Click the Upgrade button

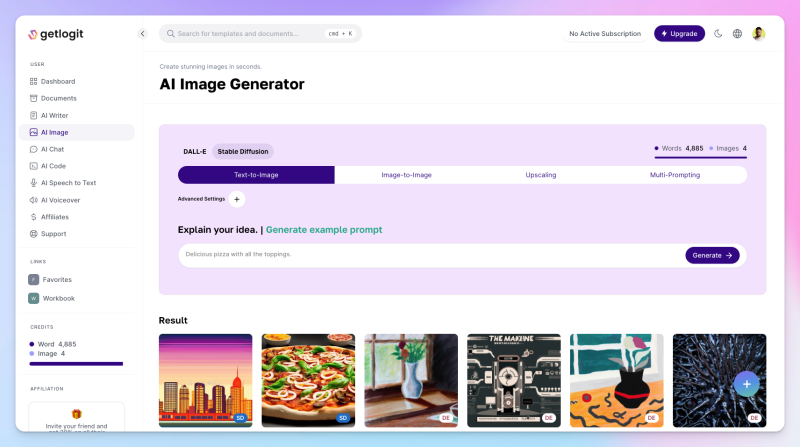[680, 34]
